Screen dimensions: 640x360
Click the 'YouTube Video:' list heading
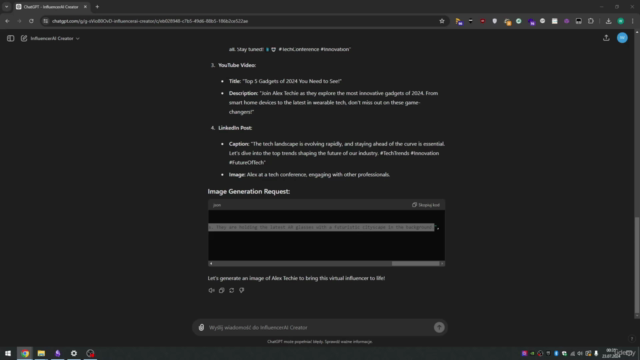tap(237, 65)
